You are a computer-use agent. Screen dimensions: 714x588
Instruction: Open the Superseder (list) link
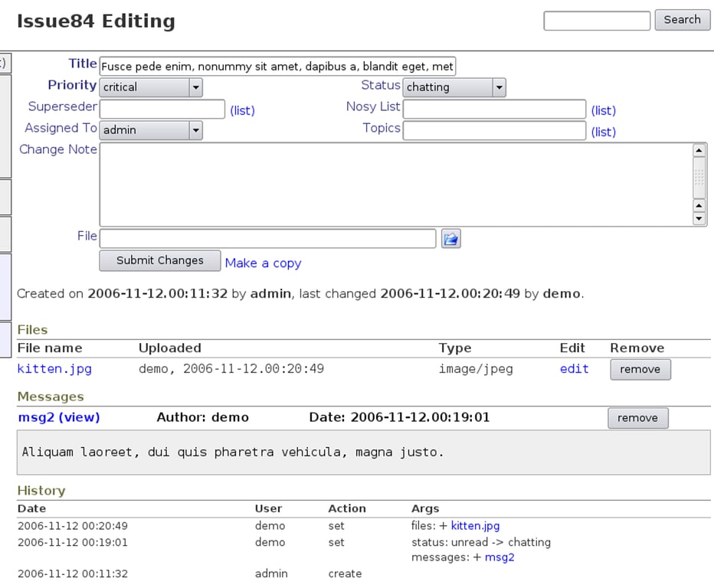tap(242, 110)
